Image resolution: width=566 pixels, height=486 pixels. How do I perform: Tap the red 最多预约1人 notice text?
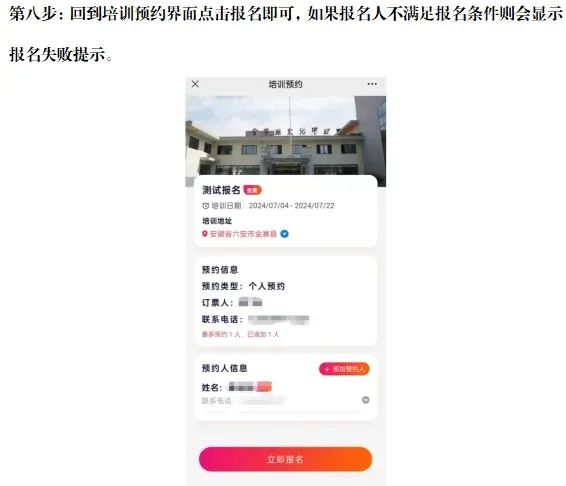240,334
